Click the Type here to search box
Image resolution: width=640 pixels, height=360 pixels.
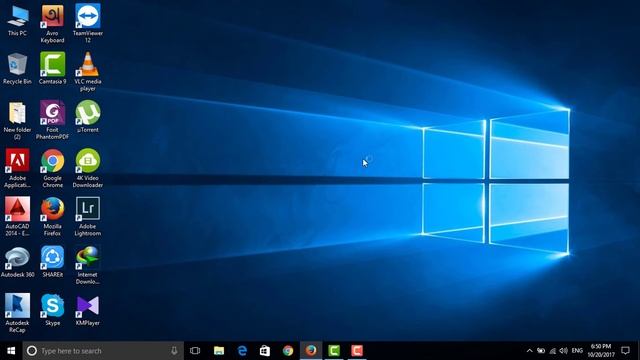[x=103, y=351]
